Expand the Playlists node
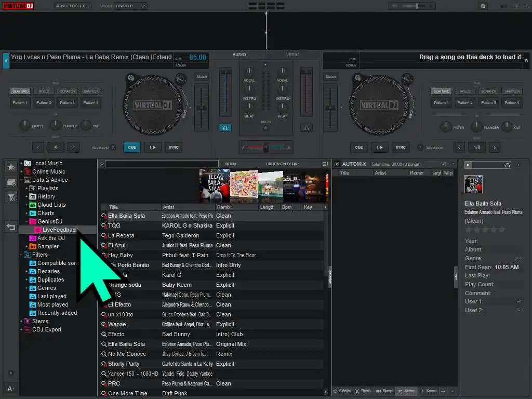This screenshot has height=399, width=532. (26, 188)
